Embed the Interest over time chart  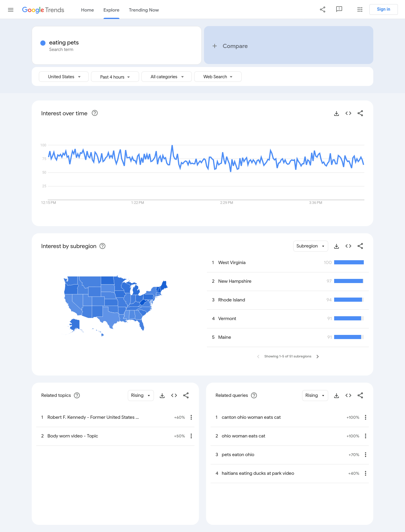(348, 113)
